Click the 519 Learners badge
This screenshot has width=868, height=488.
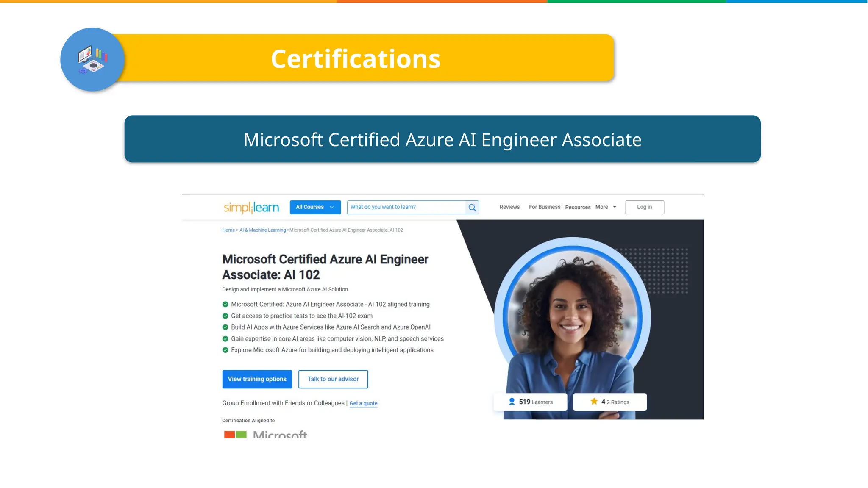coord(530,402)
